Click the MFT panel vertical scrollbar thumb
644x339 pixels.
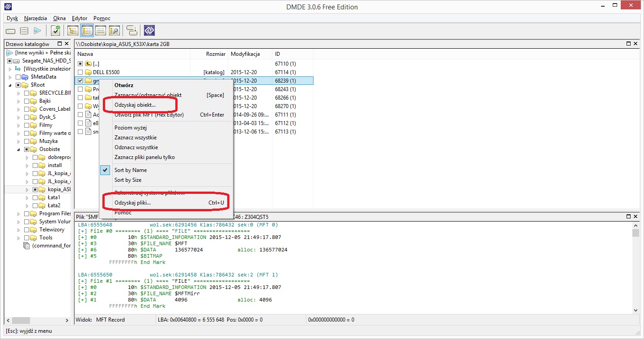pyautogui.click(x=636, y=233)
